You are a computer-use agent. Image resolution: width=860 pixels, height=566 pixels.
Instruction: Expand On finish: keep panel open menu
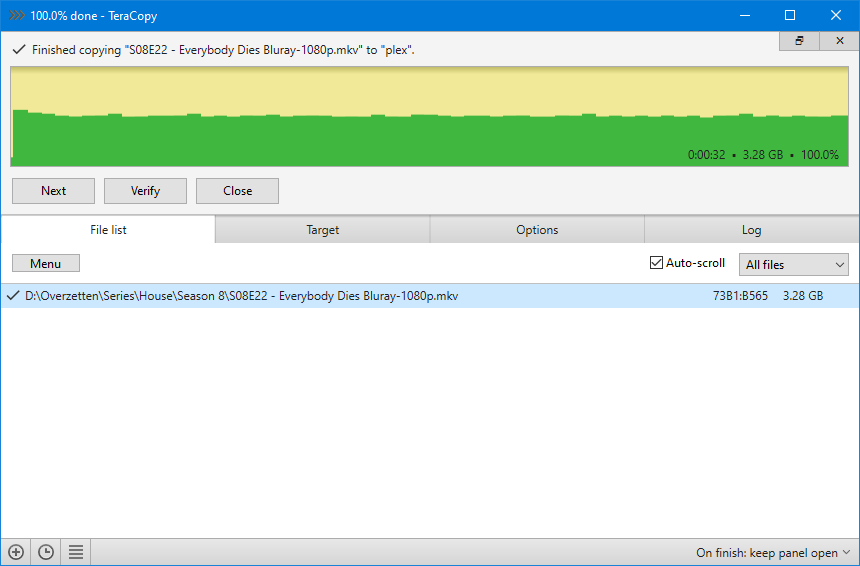tap(773, 552)
